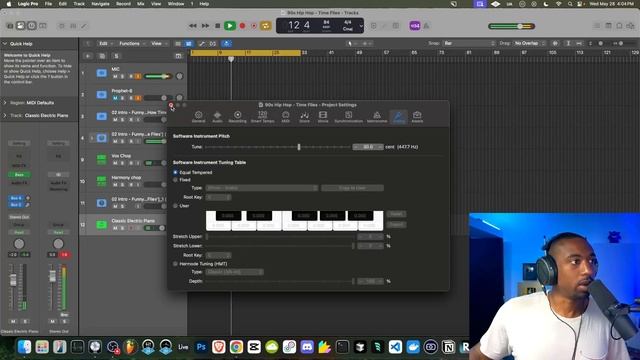Open the Snap value dropdown
The width and height of the screenshot is (640, 360).
(469, 43)
